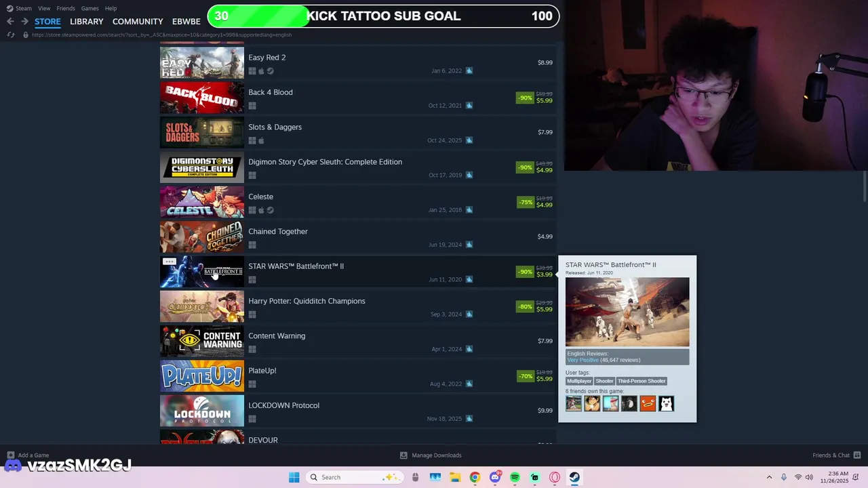This screenshot has width=868, height=488.
Task: Open the LOCKDOWN Protocol listing
Action: [x=358, y=411]
